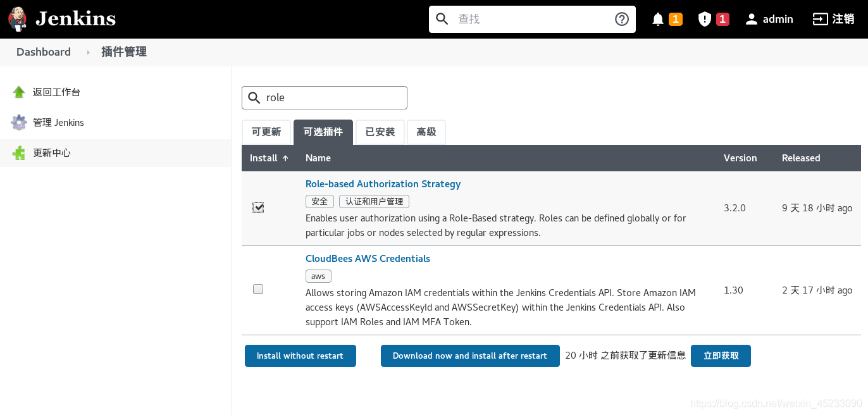868x415 pixels.
Task: Sort by the Released column header
Action: tap(801, 158)
